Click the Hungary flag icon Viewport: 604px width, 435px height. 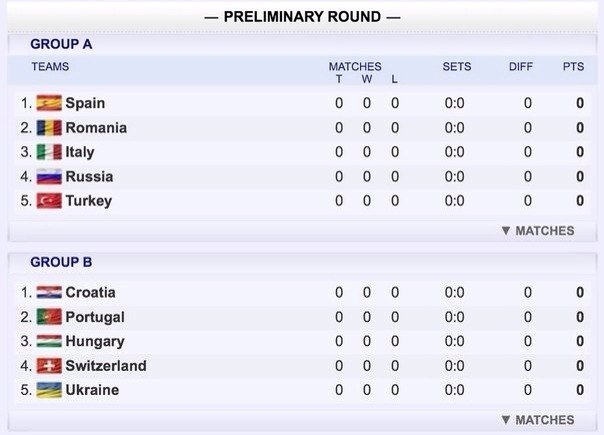tap(49, 341)
